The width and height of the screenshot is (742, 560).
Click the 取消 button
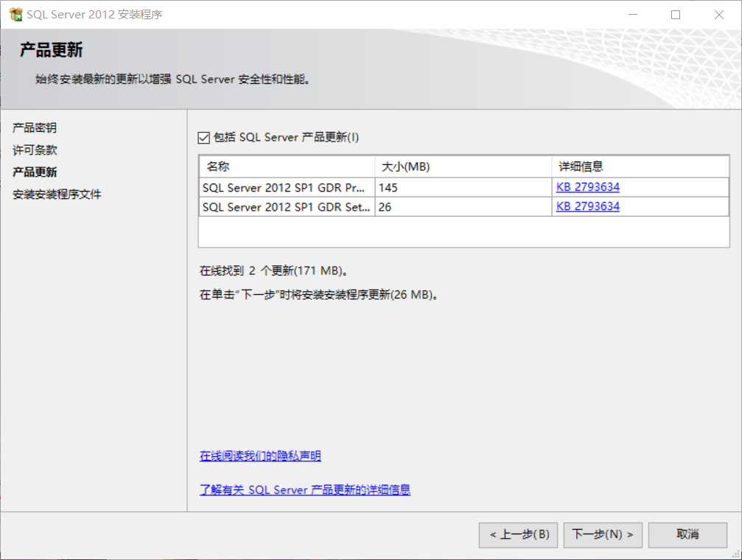[687, 535]
